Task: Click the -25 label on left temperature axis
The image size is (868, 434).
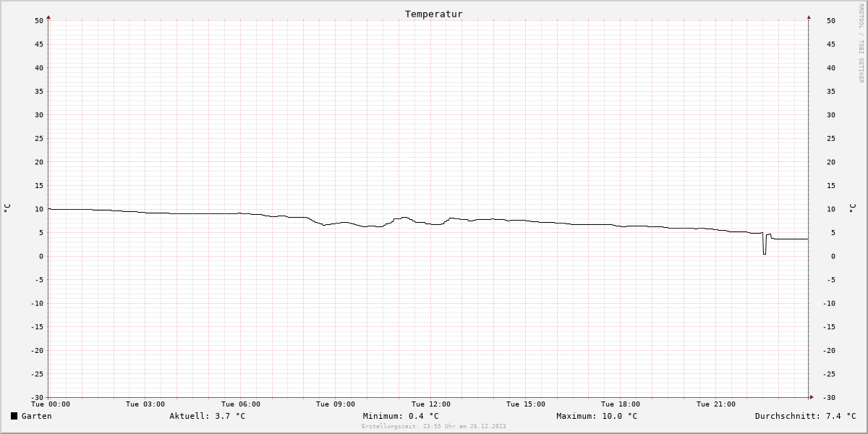Action: [36, 374]
